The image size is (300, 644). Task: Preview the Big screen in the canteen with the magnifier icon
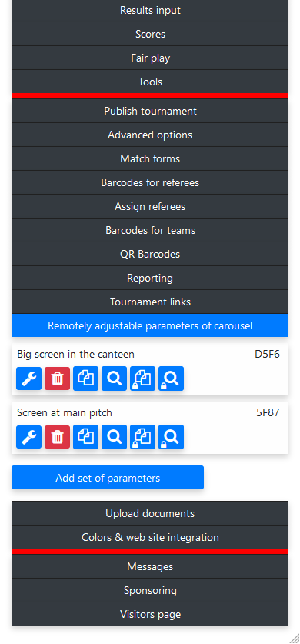pyautogui.click(x=114, y=379)
